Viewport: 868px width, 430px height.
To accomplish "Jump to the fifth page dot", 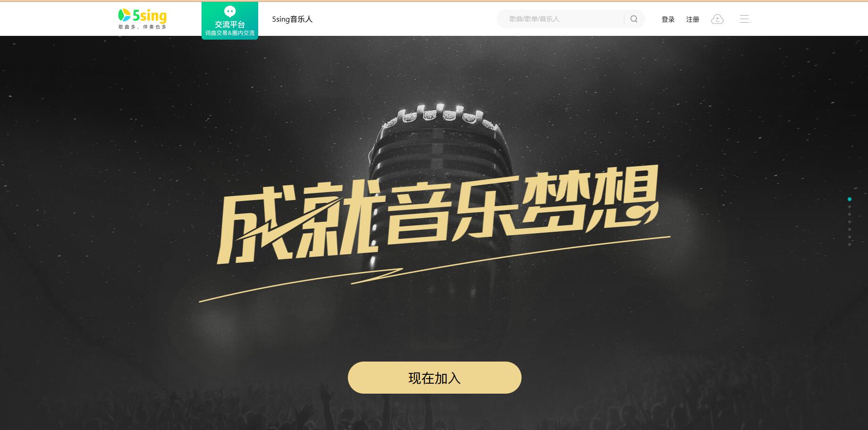I will pyautogui.click(x=850, y=229).
